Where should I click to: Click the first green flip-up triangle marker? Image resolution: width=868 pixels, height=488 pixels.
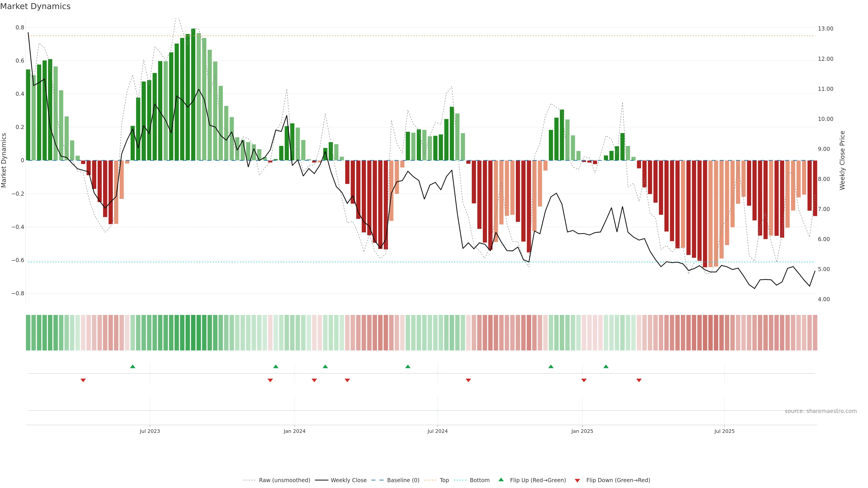pyautogui.click(x=132, y=366)
